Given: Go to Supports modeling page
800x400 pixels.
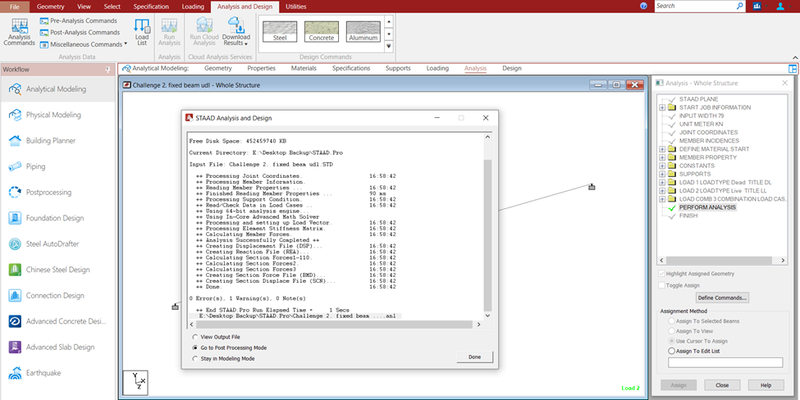Looking at the screenshot, I should [x=398, y=68].
